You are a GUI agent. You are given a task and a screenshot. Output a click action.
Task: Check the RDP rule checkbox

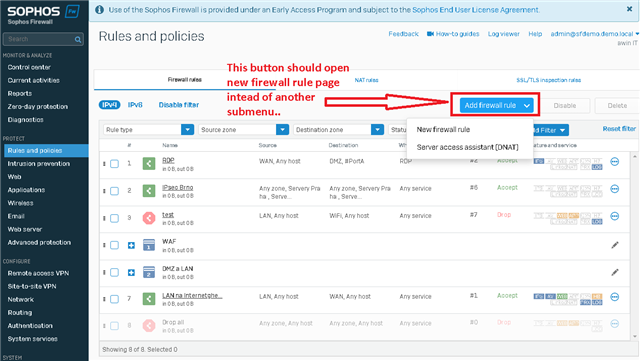[x=115, y=164]
